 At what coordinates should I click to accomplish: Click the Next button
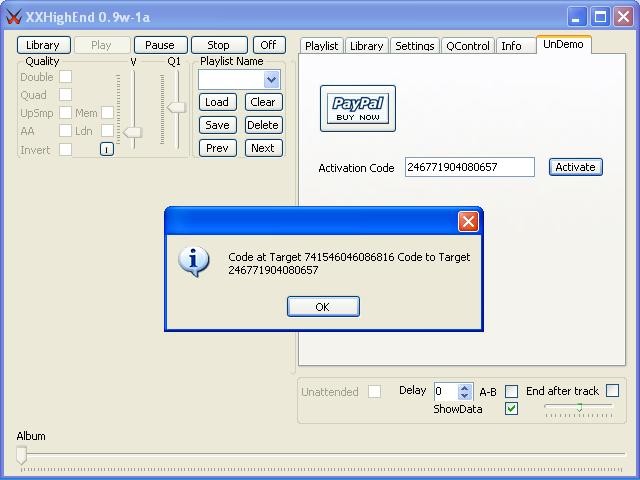click(264, 148)
